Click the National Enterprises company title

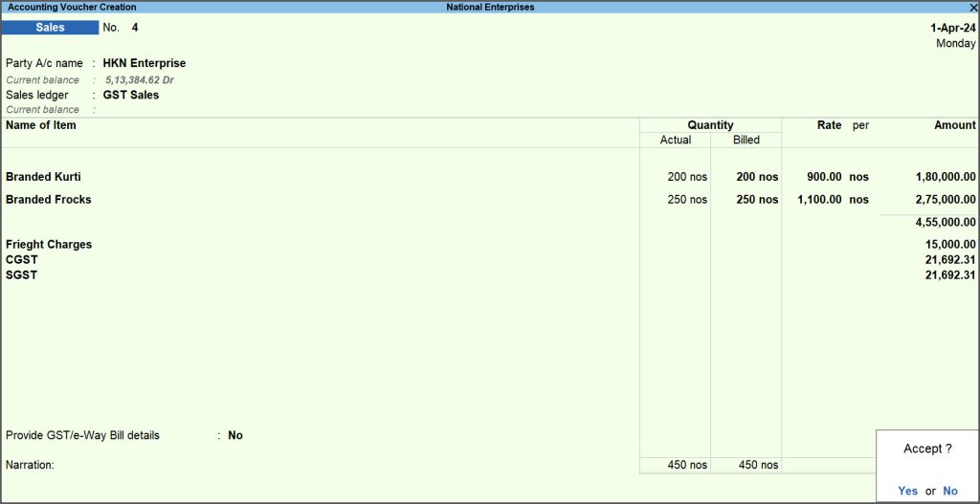click(490, 8)
